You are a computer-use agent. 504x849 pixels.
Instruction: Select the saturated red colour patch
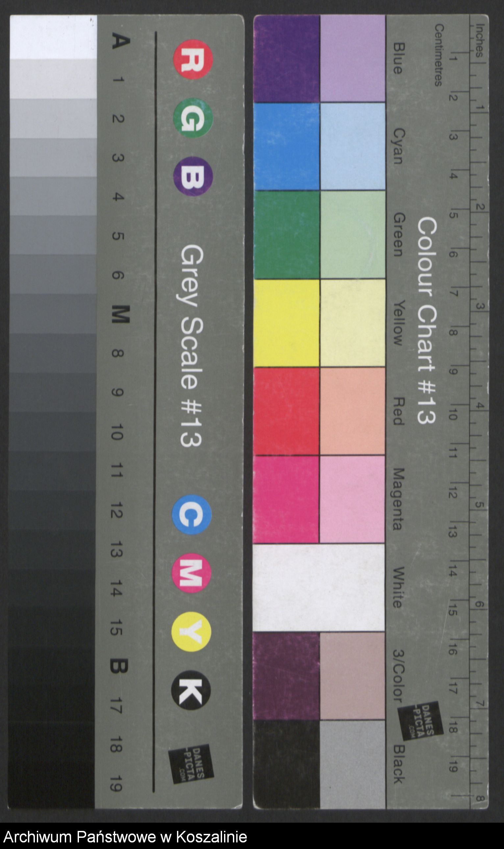coord(286,411)
